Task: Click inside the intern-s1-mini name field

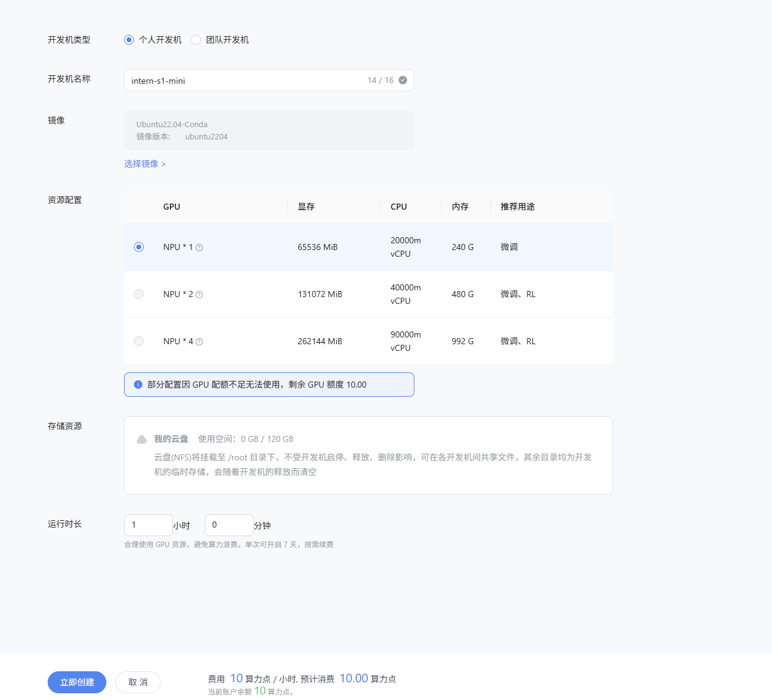Action: 244,79
